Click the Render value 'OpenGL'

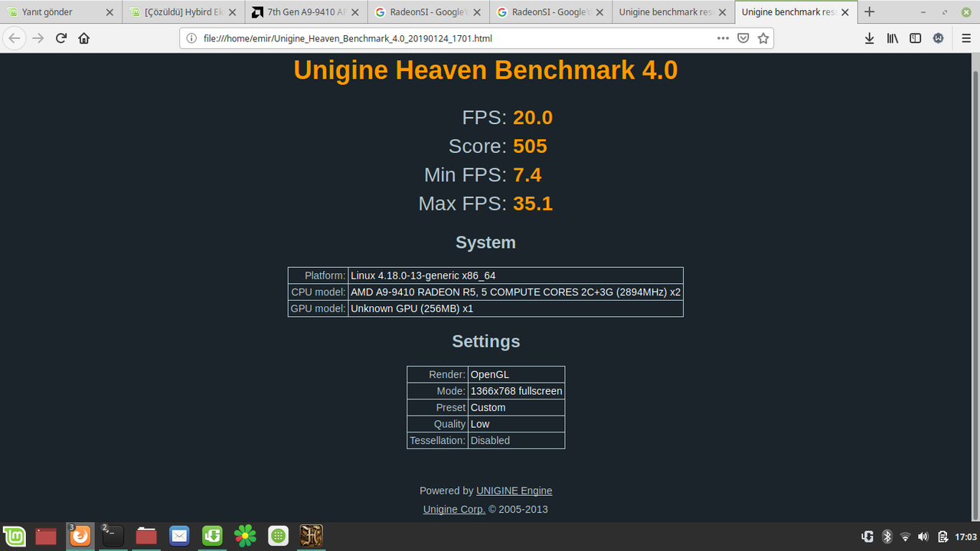pos(516,374)
